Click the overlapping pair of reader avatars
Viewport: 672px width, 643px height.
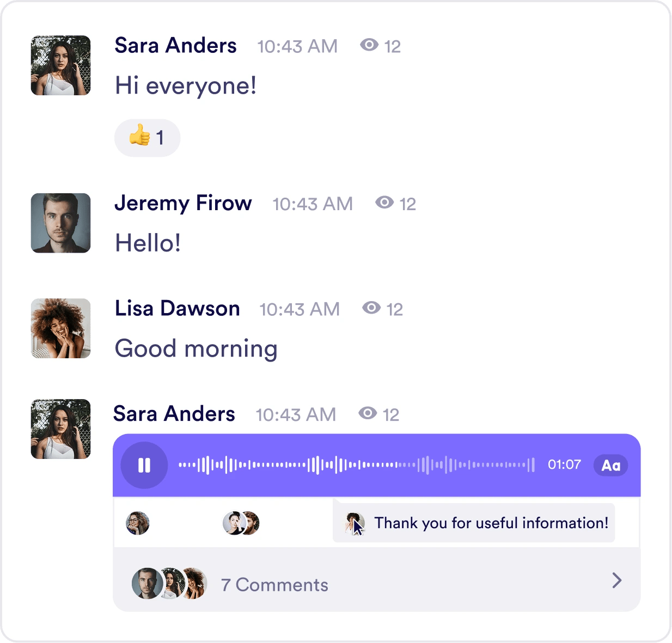(241, 523)
